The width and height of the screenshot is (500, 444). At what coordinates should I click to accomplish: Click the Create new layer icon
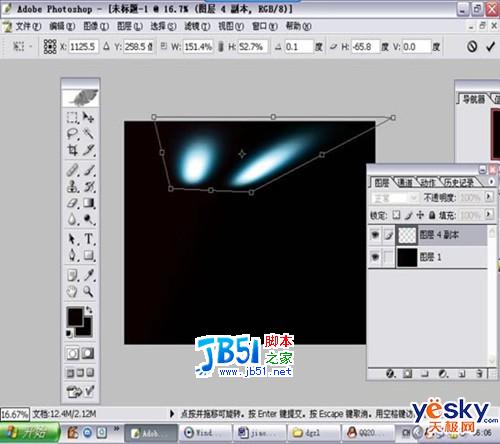[x=462, y=374]
